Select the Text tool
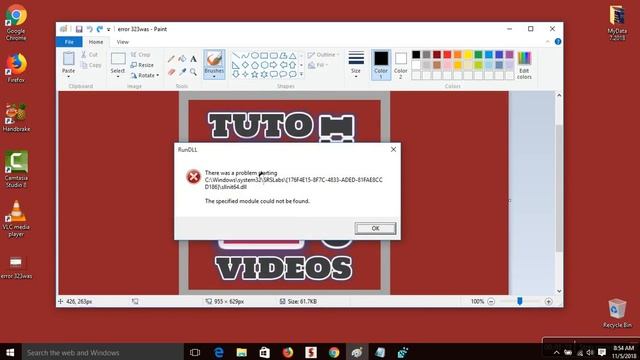Screen dimensions: 640x360 point(193,59)
